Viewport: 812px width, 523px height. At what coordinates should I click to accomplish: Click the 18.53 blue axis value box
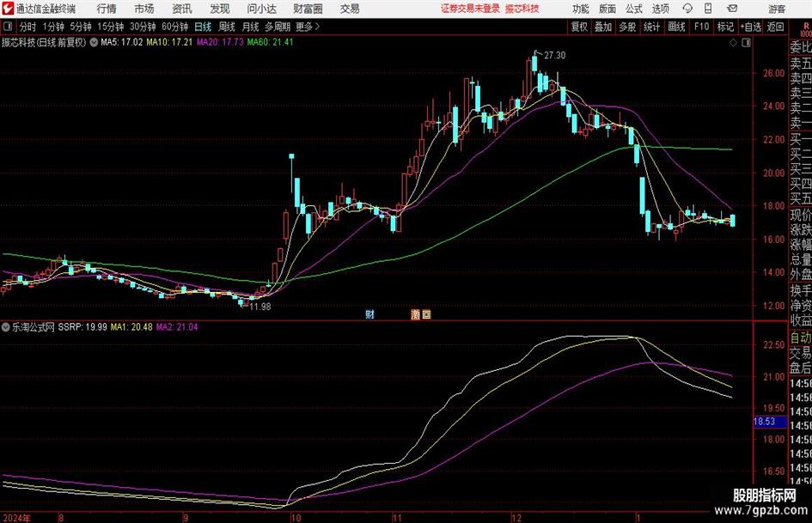pos(769,422)
